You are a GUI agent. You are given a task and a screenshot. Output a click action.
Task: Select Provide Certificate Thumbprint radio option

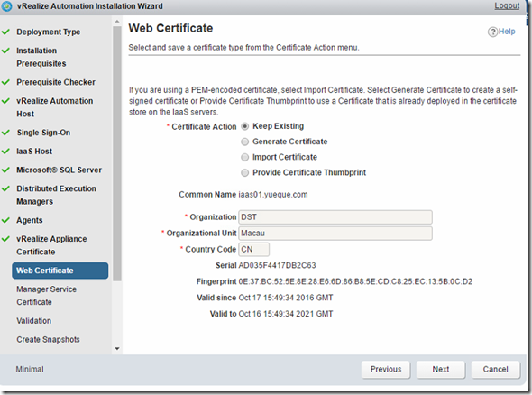click(x=244, y=173)
